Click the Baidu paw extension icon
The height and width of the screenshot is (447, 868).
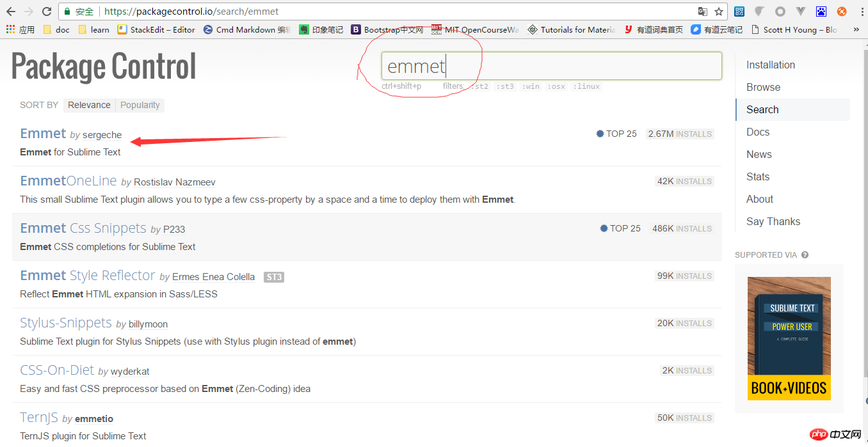[x=821, y=12]
